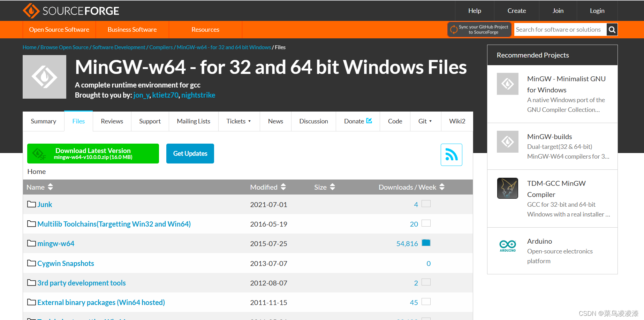Click Login in the top bar
The width and height of the screenshot is (644, 320).
click(597, 11)
